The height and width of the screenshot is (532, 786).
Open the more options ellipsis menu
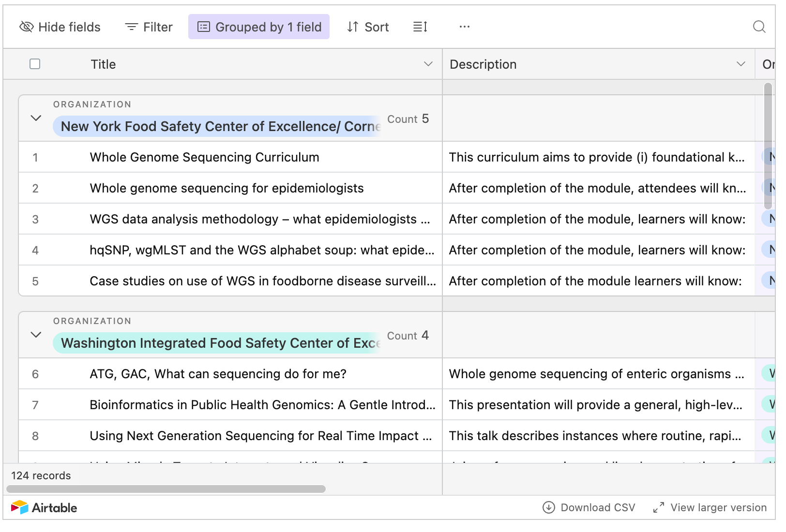[x=464, y=27]
